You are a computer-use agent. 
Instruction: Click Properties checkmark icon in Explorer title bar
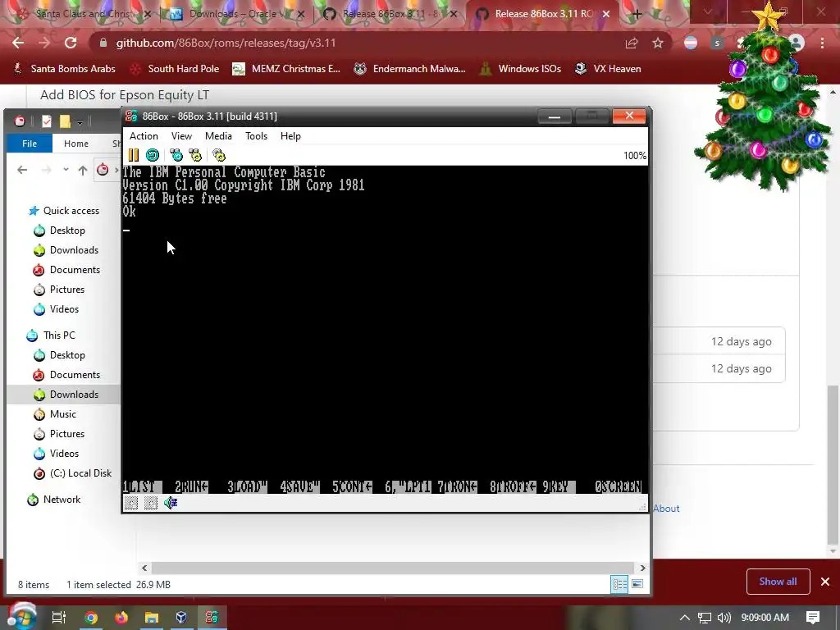point(47,121)
